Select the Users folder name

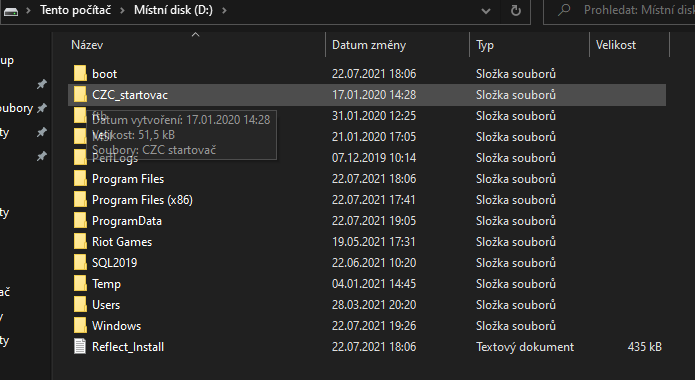tap(106, 305)
